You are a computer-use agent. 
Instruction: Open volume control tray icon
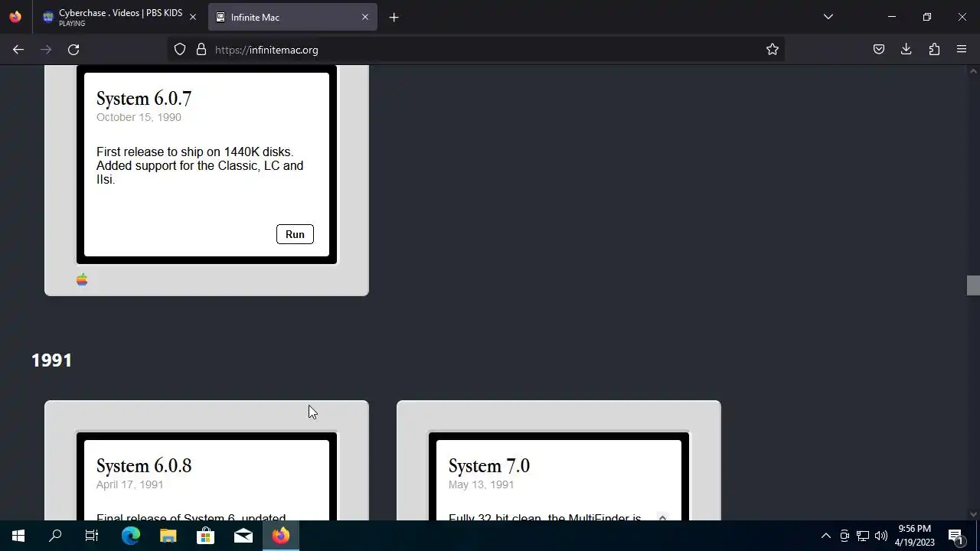[x=881, y=536]
